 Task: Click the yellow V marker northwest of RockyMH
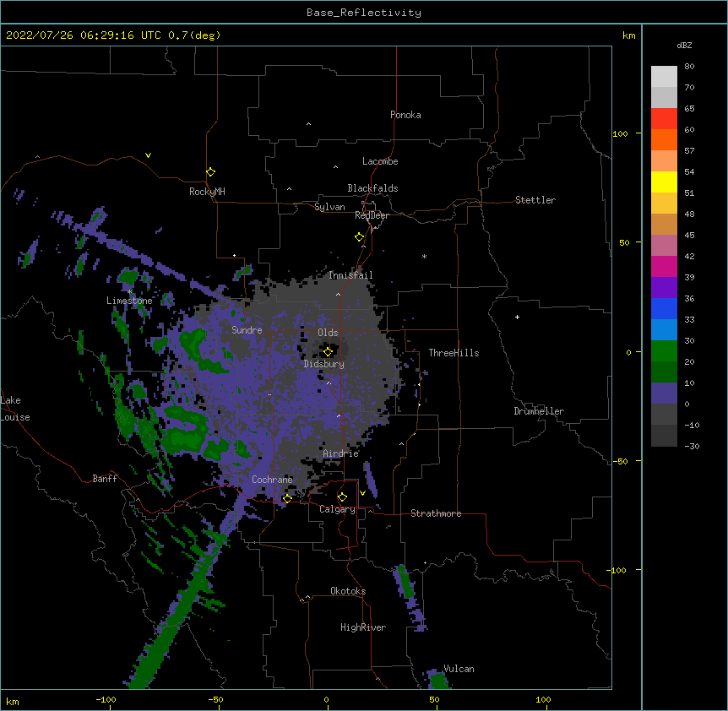148,155
